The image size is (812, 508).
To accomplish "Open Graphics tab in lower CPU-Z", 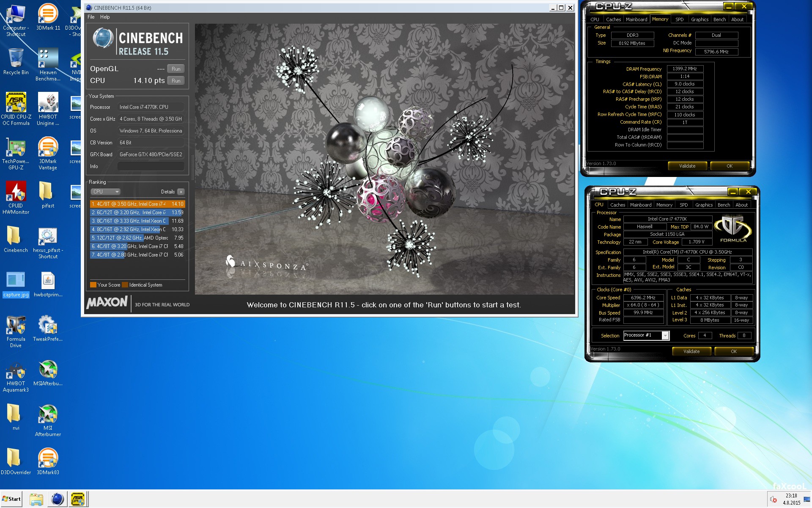I will coord(704,205).
